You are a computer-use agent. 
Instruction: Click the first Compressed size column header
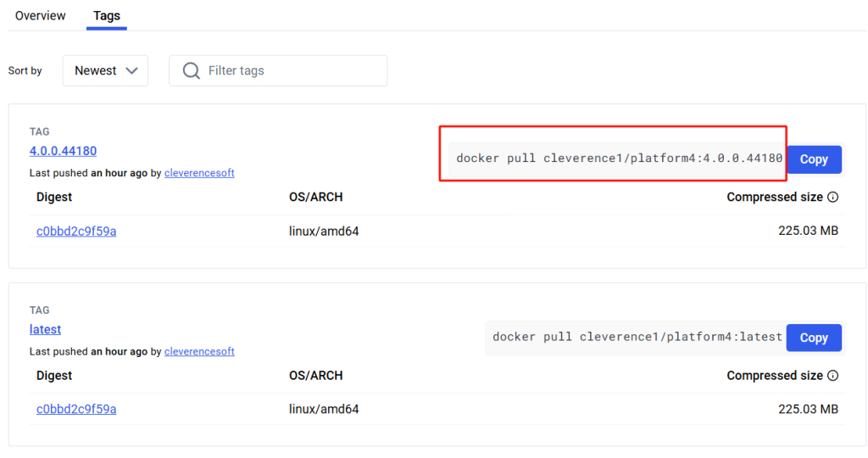coord(775,197)
